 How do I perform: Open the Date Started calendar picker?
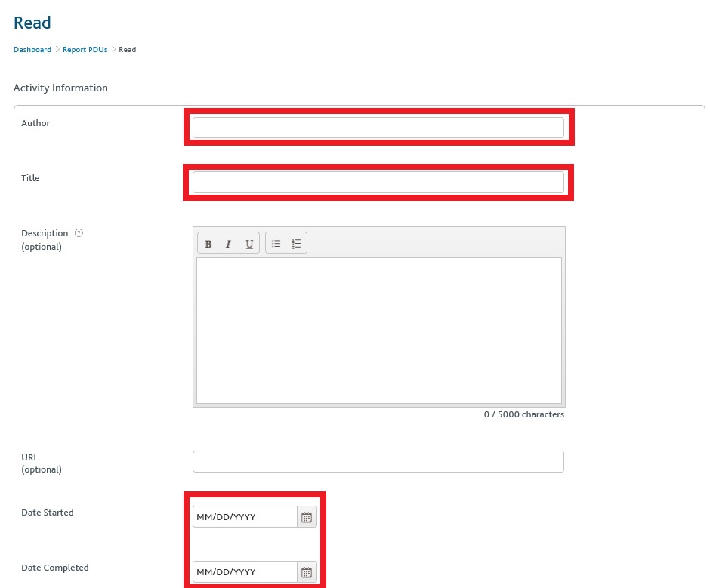[307, 517]
